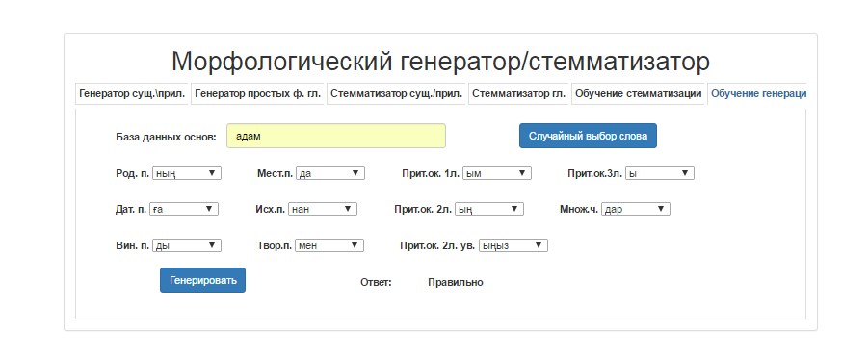Image resolution: width=868 pixels, height=357 pixels.
Task: Select the Обучение генерации tab
Action: pyautogui.click(x=758, y=94)
